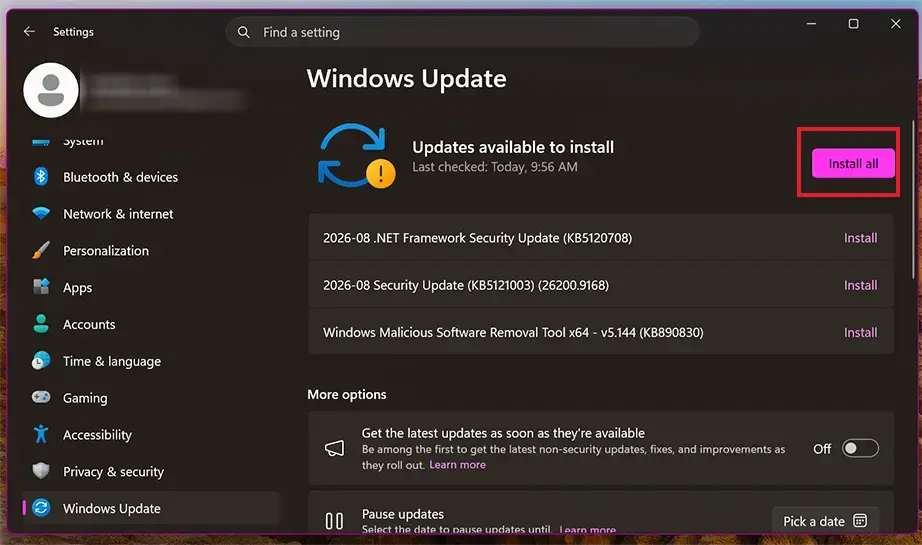Click the Apps icon in sidebar
The width and height of the screenshot is (922, 545).
pyautogui.click(x=41, y=287)
